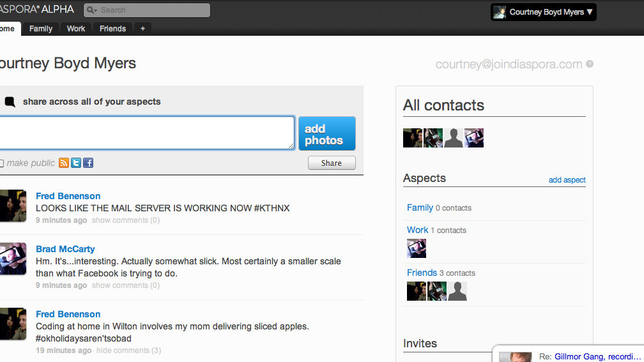Click the RSS feed icon
The image size is (644, 362).
coord(64,163)
